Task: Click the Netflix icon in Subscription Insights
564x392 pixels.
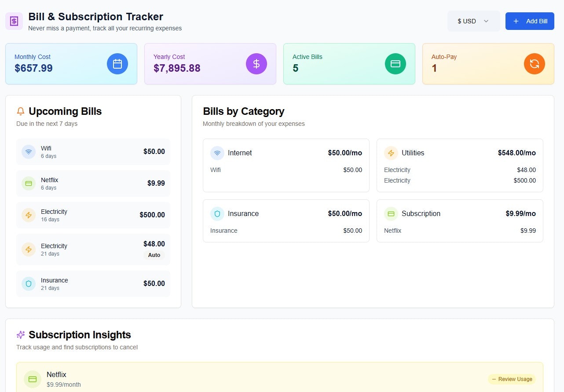Action: [32, 379]
